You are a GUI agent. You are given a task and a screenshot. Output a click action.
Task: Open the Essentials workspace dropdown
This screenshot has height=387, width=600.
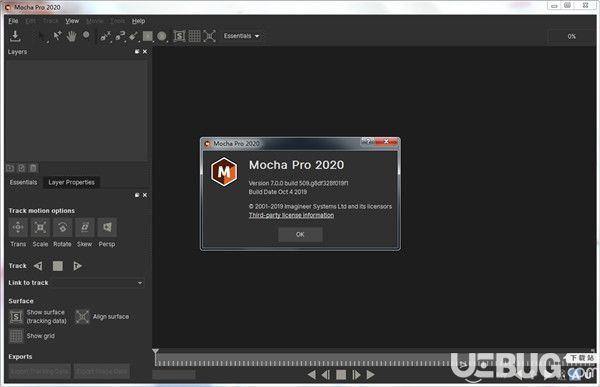tap(241, 36)
